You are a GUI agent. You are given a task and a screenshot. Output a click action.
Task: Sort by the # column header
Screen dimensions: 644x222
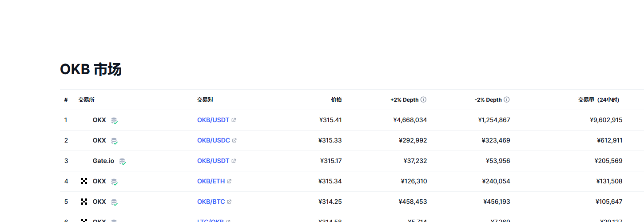[x=66, y=100]
